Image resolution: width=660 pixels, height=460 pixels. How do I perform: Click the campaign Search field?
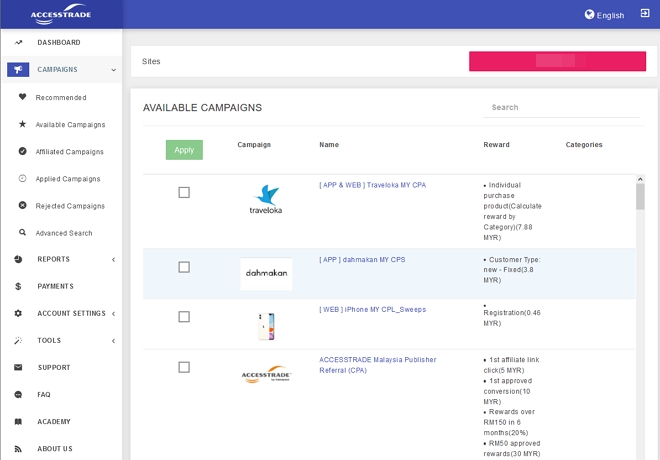coord(561,108)
